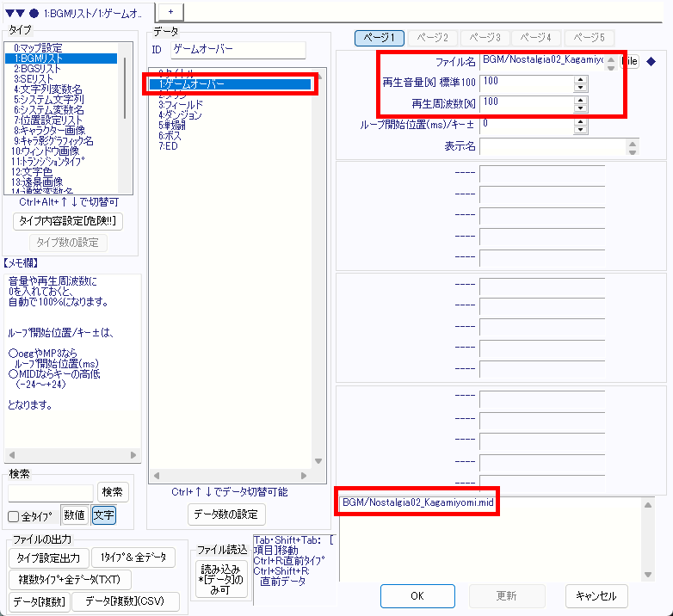Click the memo panel horizontal scrollbar
The height and width of the screenshot is (616, 673).
[71, 455]
